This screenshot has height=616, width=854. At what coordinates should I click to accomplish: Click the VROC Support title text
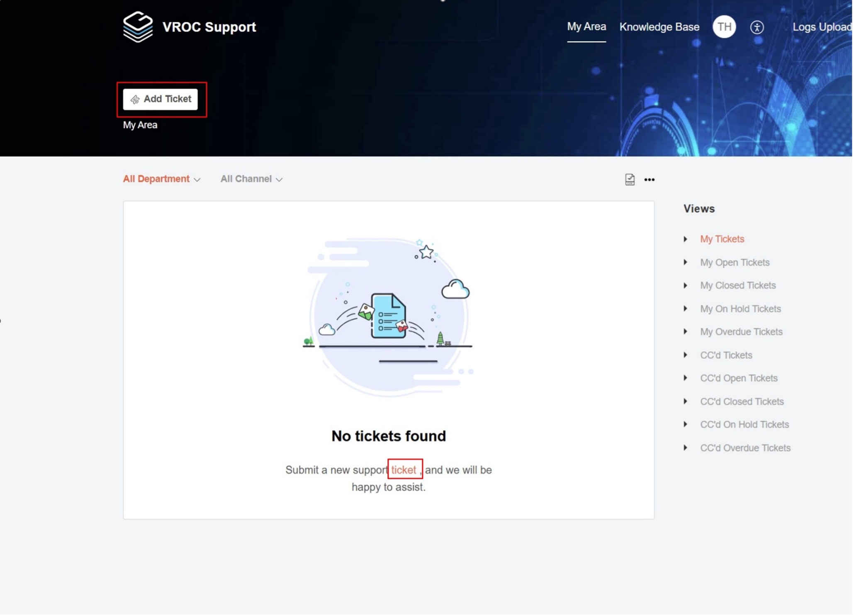click(x=209, y=27)
